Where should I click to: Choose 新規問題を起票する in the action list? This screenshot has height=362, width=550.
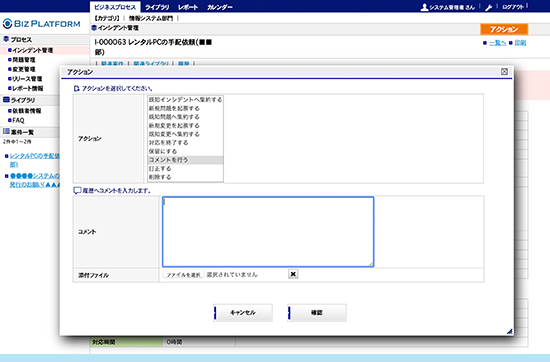coord(185,108)
